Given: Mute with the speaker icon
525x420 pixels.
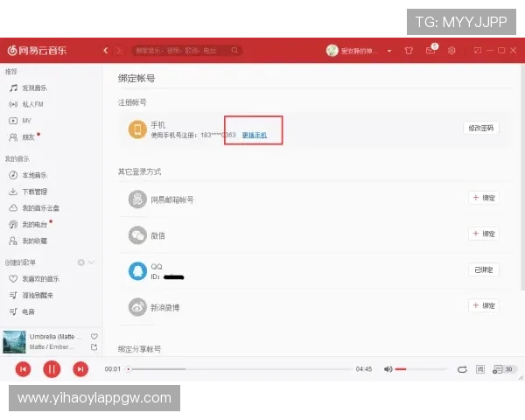Looking at the screenshot, I should click(x=388, y=369).
